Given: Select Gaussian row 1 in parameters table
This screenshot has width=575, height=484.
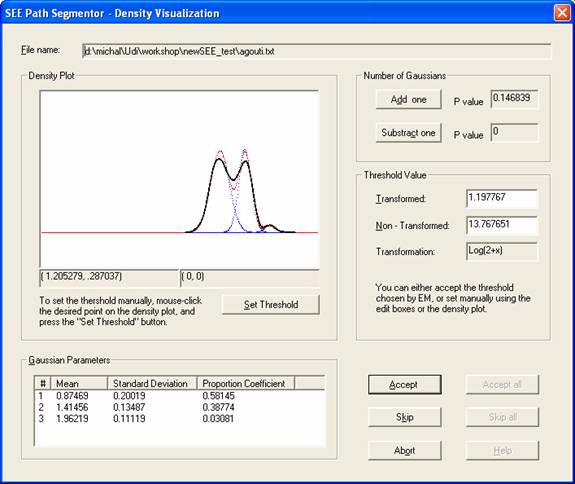Looking at the screenshot, I should pyautogui.click(x=180, y=396).
